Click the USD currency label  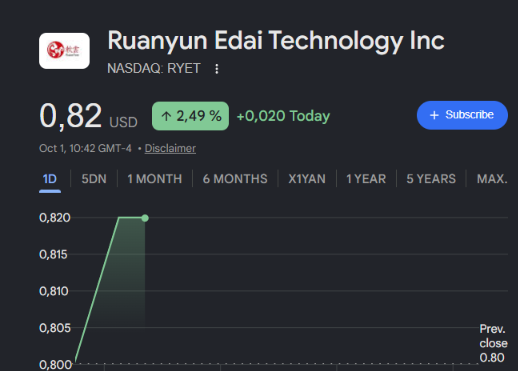point(123,122)
